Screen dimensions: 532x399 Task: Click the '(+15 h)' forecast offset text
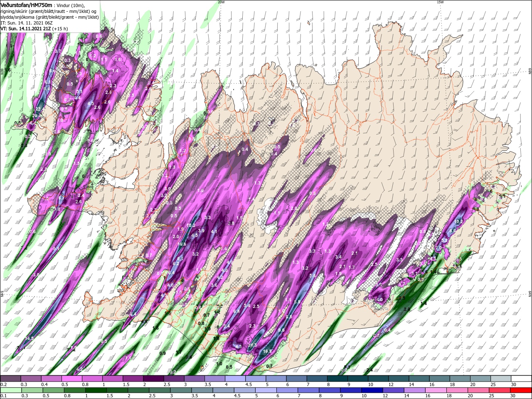coord(60,29)
